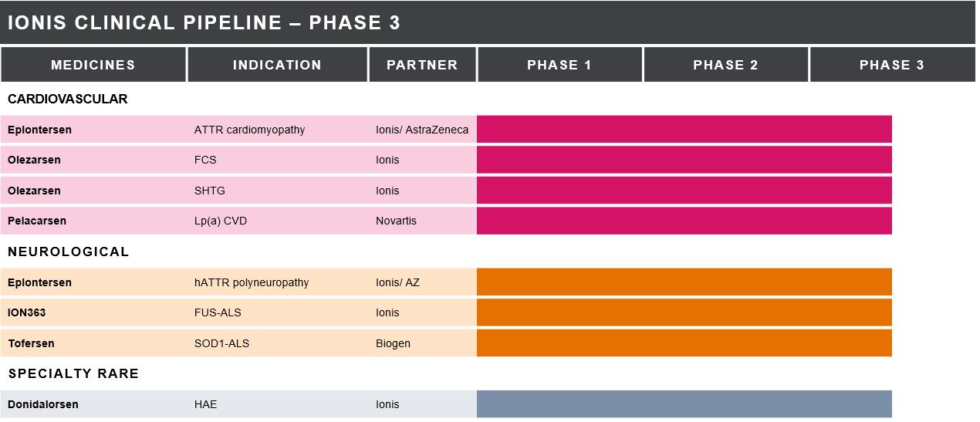Select the gray-blue Donidalorsen progress bar

coord(684,404)
